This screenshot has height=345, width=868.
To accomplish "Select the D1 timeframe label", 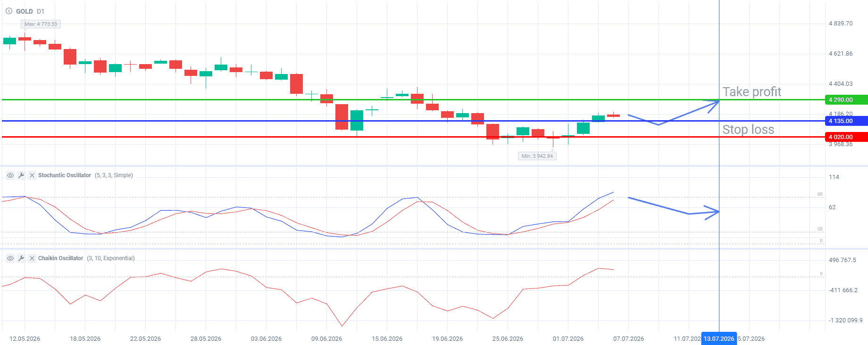I will (x=41, y=11).
